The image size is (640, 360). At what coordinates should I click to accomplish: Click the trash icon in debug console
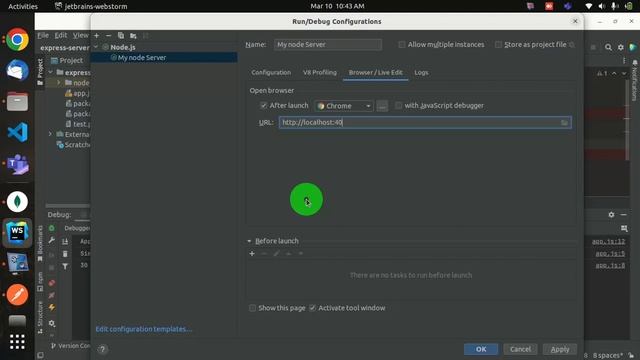point(65,254)
